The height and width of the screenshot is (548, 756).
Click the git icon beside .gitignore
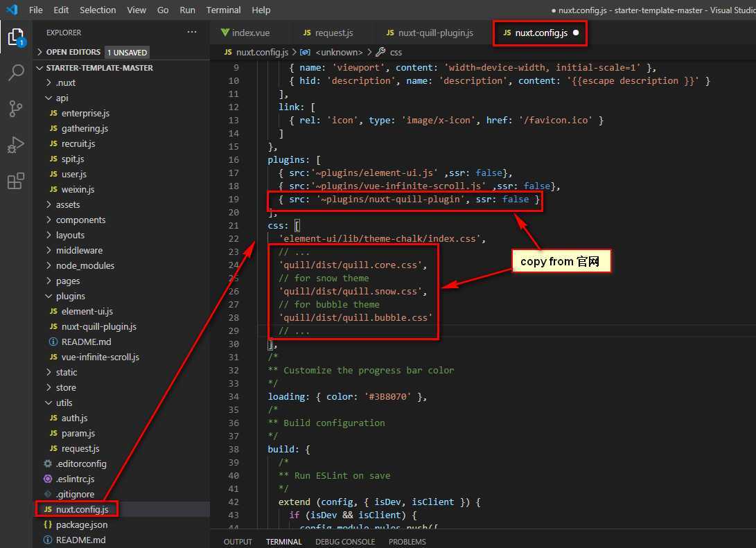[48, 494]
